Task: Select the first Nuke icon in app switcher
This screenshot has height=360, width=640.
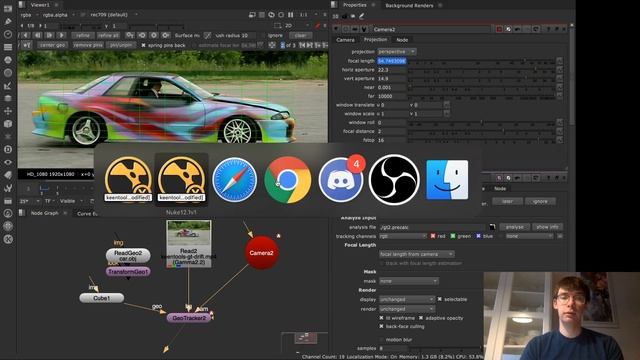Action: [129, 180]
